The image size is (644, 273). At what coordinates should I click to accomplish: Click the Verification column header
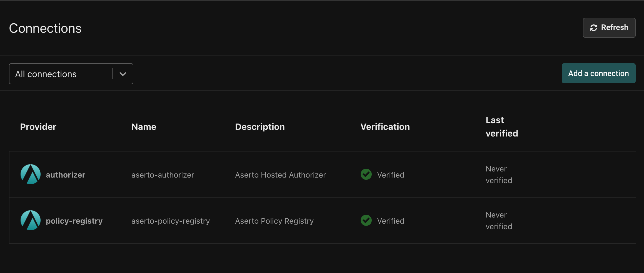tap(385, 127)
